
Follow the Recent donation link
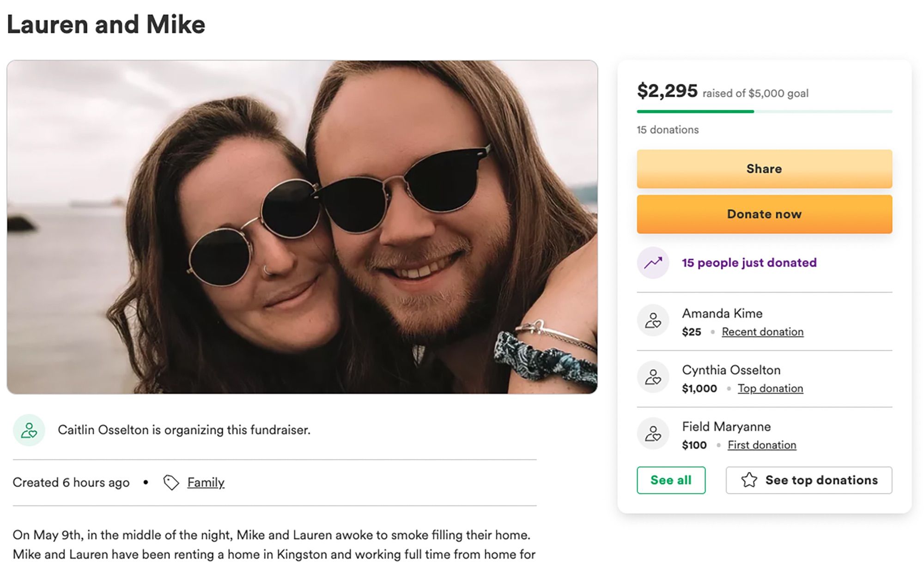(762, 332)
